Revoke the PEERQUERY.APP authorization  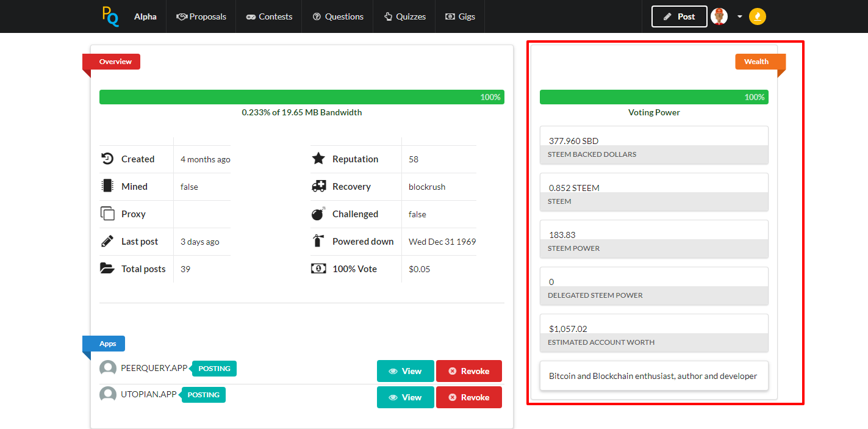coord(469,371)
